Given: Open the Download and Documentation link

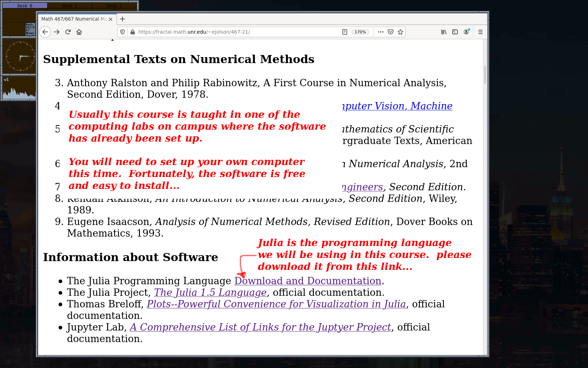Looking at the screenshot, I should pos(308,281).
